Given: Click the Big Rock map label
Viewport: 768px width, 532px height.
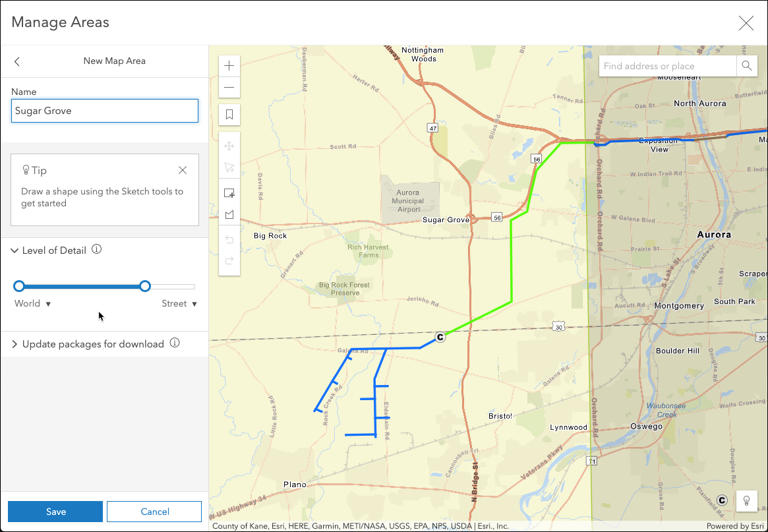Looking at the screenshot, I should coord(270,235).
